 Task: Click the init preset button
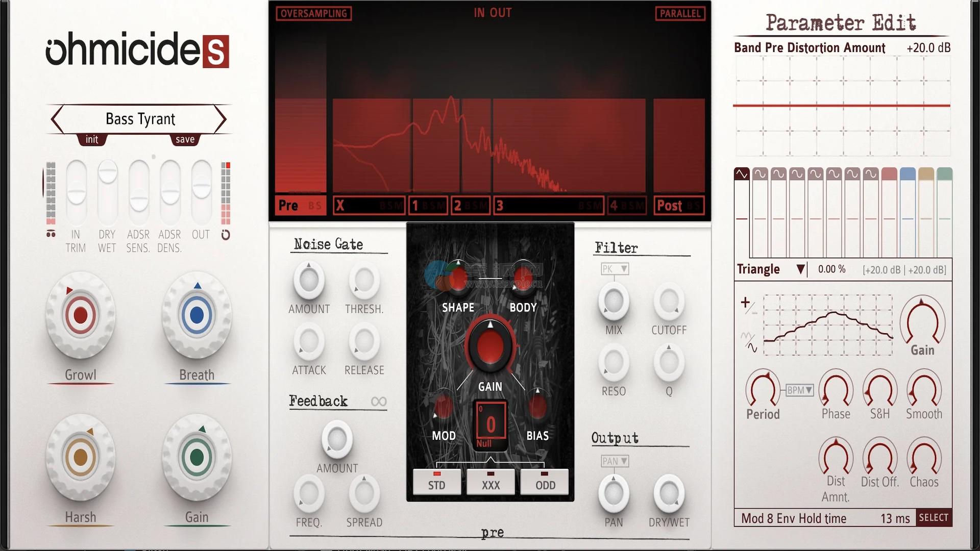[92, 139]
